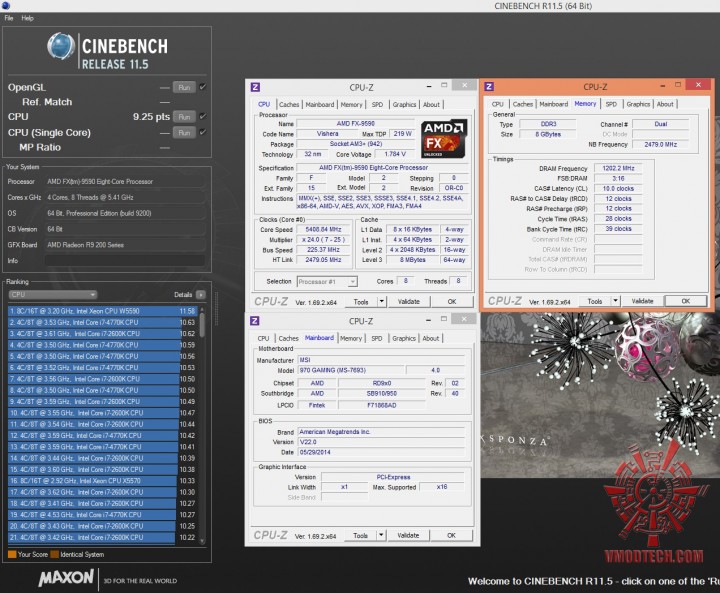Click Tools button in CPU-Z Memory window
Screen dimensions: 720x593
595,301
